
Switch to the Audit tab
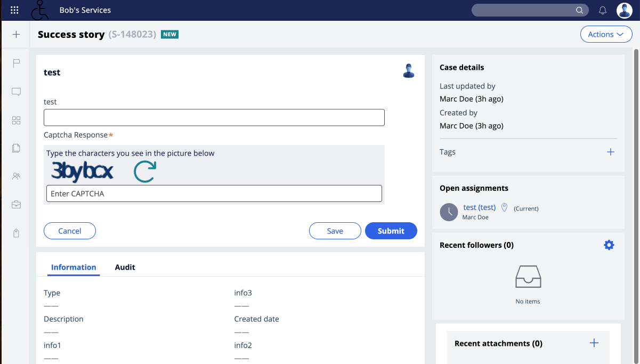tap(125, 267)
